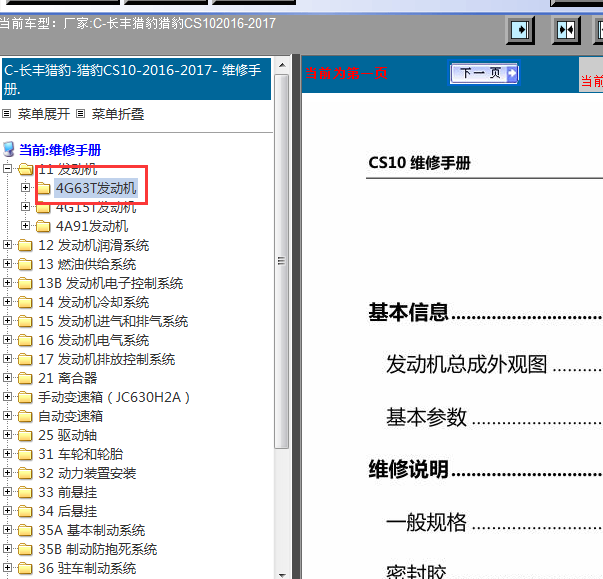Screen dimensions: 603x579
Task: Click folder icon beside 25 驱动轴
Action: click(x=25, y=435)
